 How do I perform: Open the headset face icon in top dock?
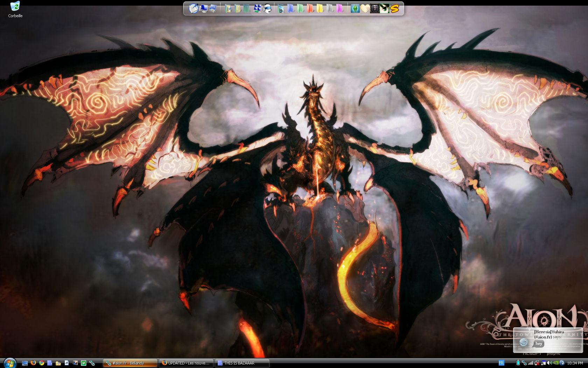pos(267,8)
